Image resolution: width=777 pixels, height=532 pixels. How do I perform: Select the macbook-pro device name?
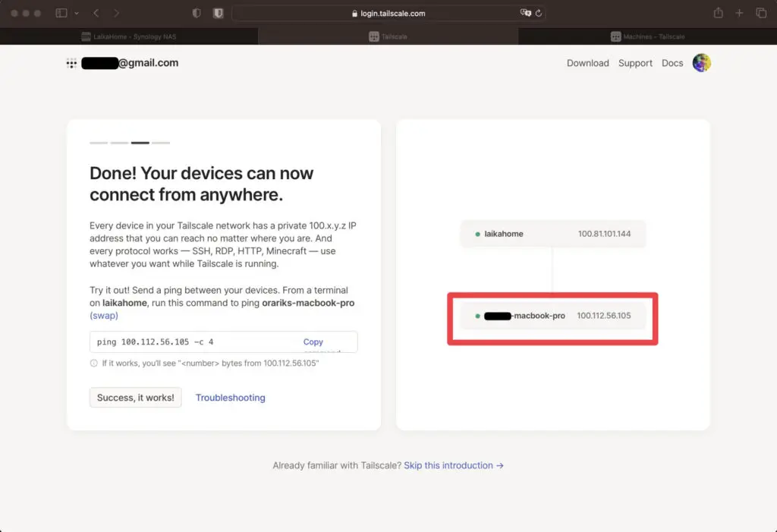pyautogui.click(x=524, y=316)
